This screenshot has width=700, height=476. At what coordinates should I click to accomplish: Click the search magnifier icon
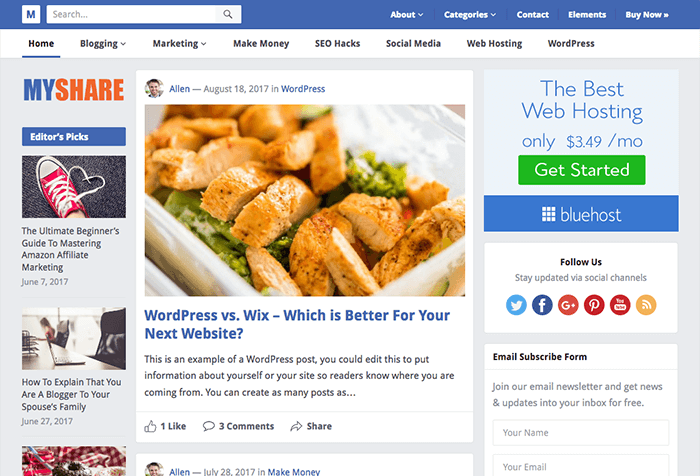pos(228,14)
